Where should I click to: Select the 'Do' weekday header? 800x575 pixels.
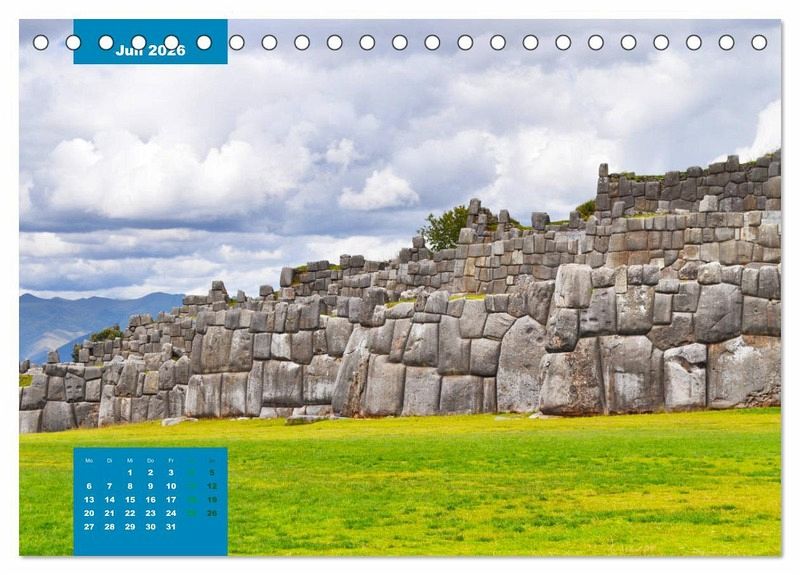[x=151, y=461]
